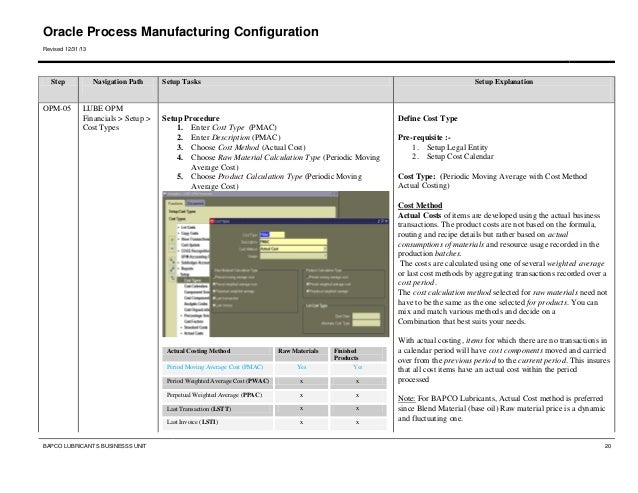Image resolution: width=638 pixels, height=493 pixels.
Task: Select Raw Material Perpetual weighted average radio
Action: (x=214, y=291)
